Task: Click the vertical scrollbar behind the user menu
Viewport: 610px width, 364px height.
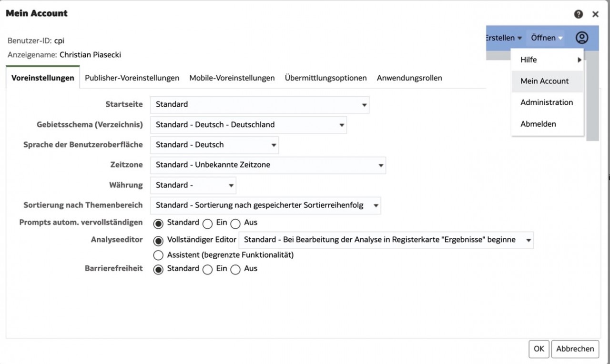Action: [x=593, y=95]
